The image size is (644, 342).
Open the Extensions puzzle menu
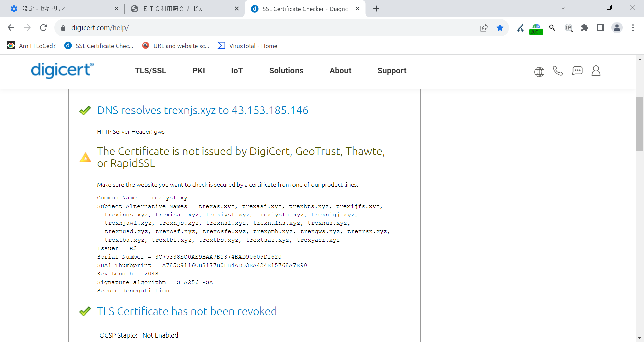coord(585,28)
